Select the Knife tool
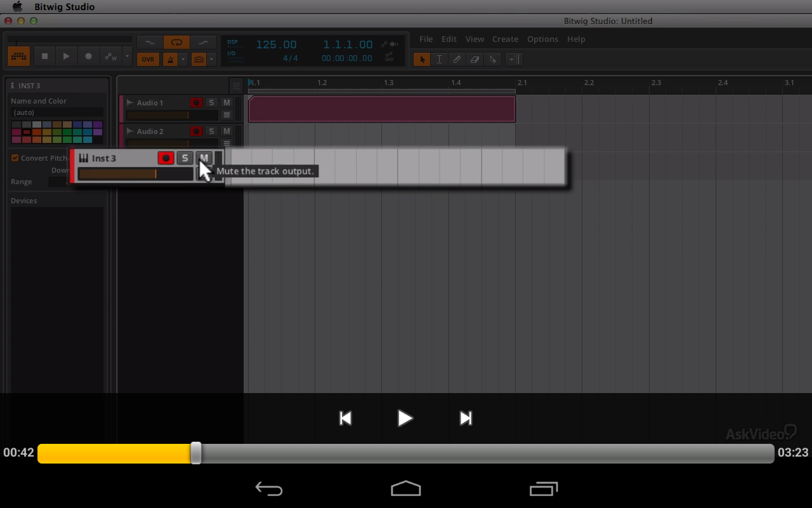Viewport: 812px width, 508px height. (x=492, y=59)
